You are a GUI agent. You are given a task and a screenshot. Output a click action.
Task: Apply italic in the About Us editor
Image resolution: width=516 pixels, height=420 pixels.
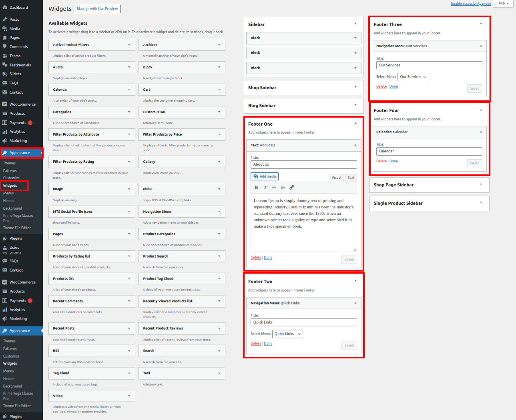pyautogui.click(x=265, y=188)
